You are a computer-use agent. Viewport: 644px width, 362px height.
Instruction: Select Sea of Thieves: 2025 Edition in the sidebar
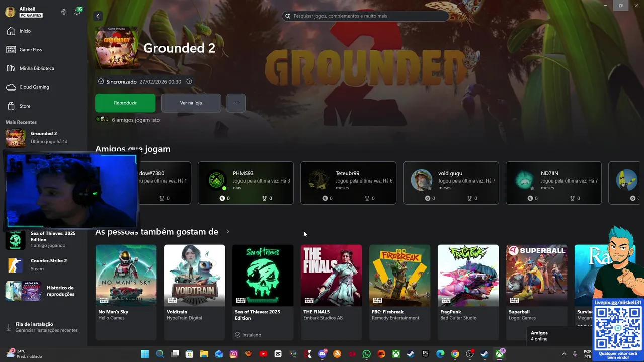43,239
